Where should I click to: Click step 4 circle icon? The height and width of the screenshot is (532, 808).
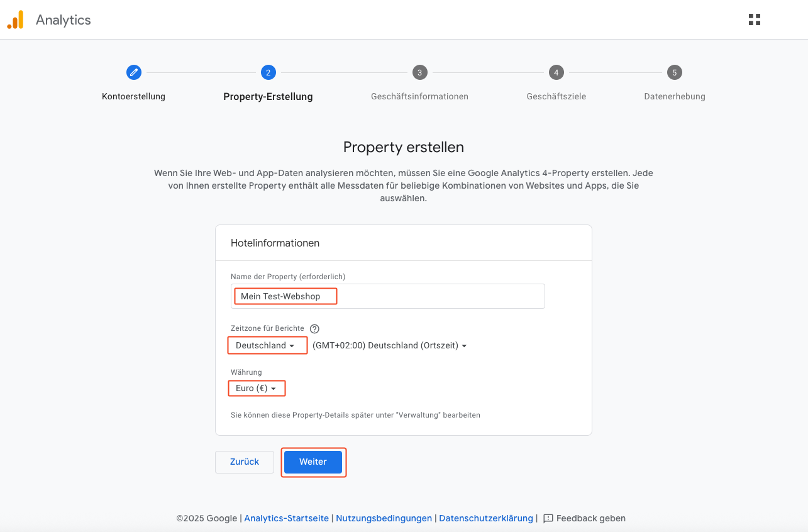tap(556, 72)
